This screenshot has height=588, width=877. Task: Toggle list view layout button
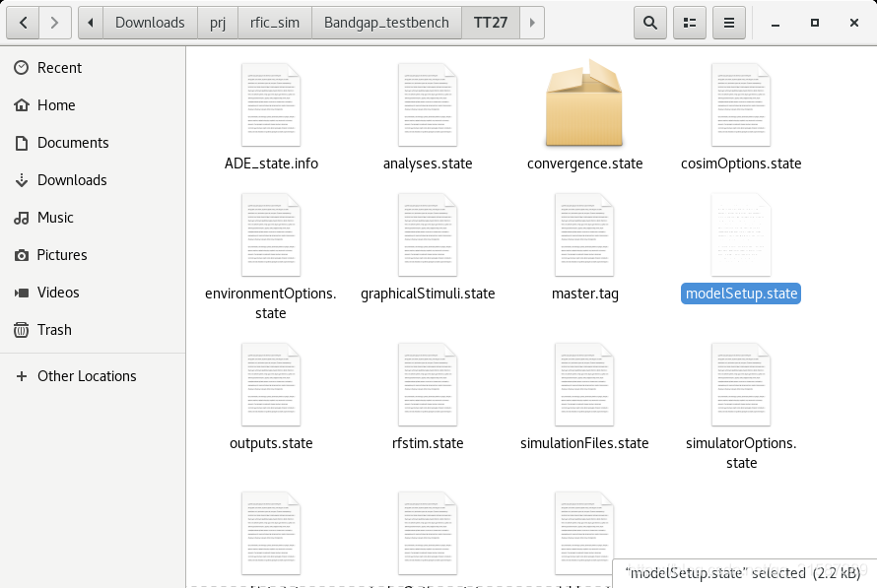click(690, 23)
